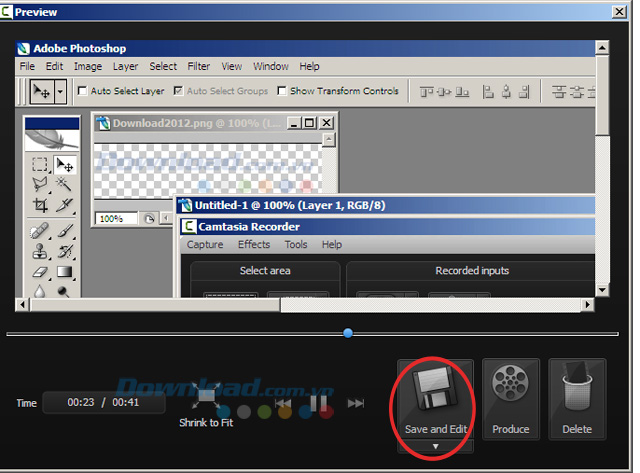Click Align Left Edges icon
This screenshot has height=473, width=640.
coord(488,92)
